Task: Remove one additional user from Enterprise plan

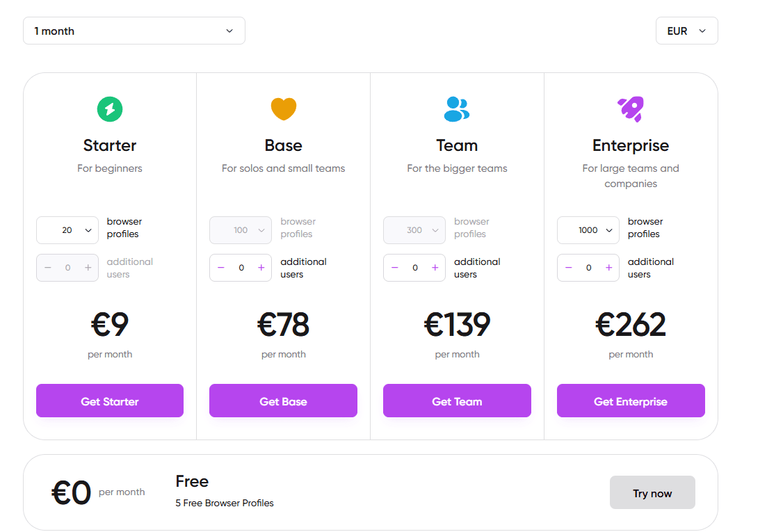Action: 569,268
